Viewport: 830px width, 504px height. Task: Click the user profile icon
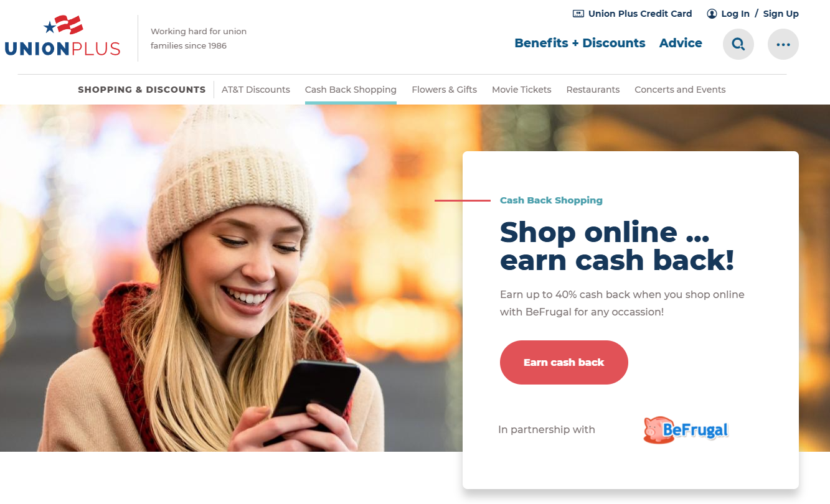(712, 14)
